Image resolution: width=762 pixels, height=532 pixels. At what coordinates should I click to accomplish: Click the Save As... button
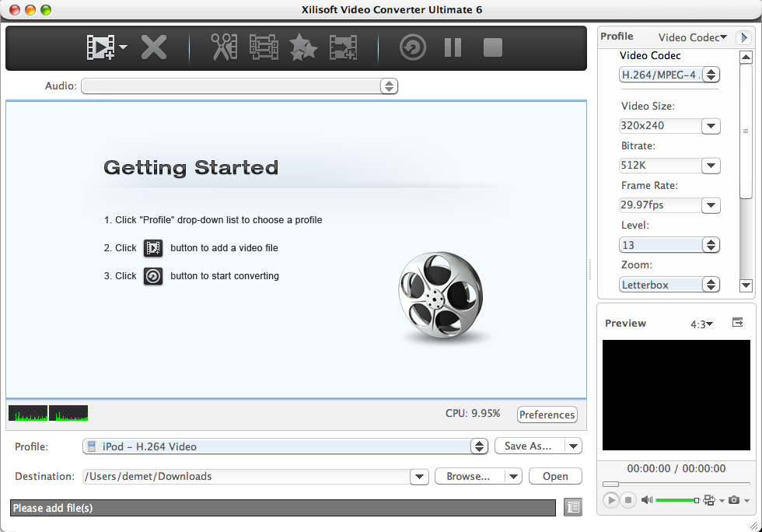(530, 446)
